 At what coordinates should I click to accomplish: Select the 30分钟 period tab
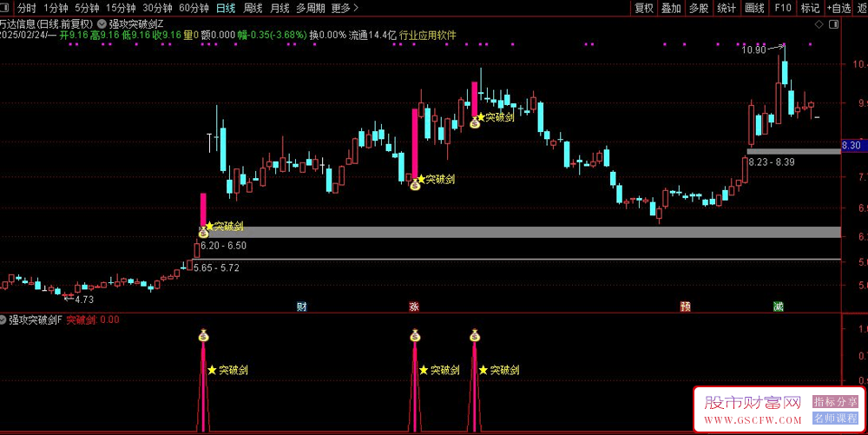click(x=157, y=8)
